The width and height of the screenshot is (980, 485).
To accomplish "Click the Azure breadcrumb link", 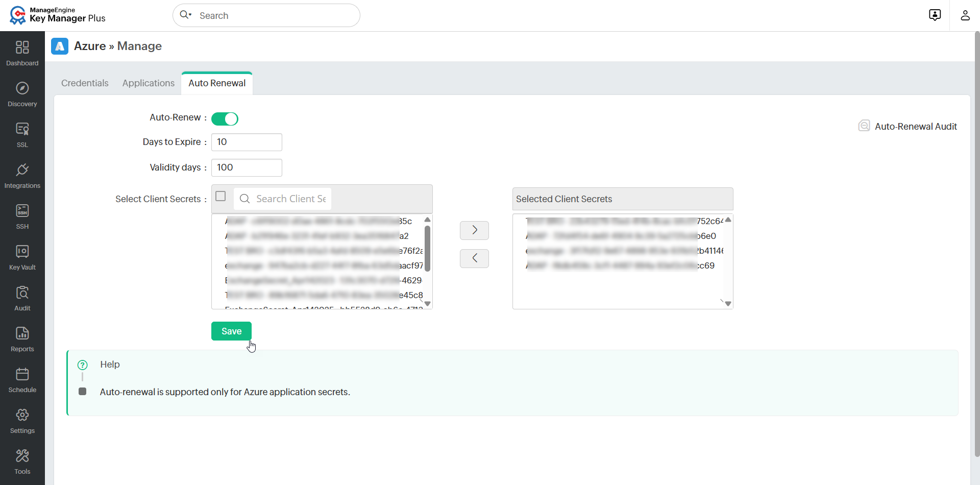I will click(x=90, y=46).
